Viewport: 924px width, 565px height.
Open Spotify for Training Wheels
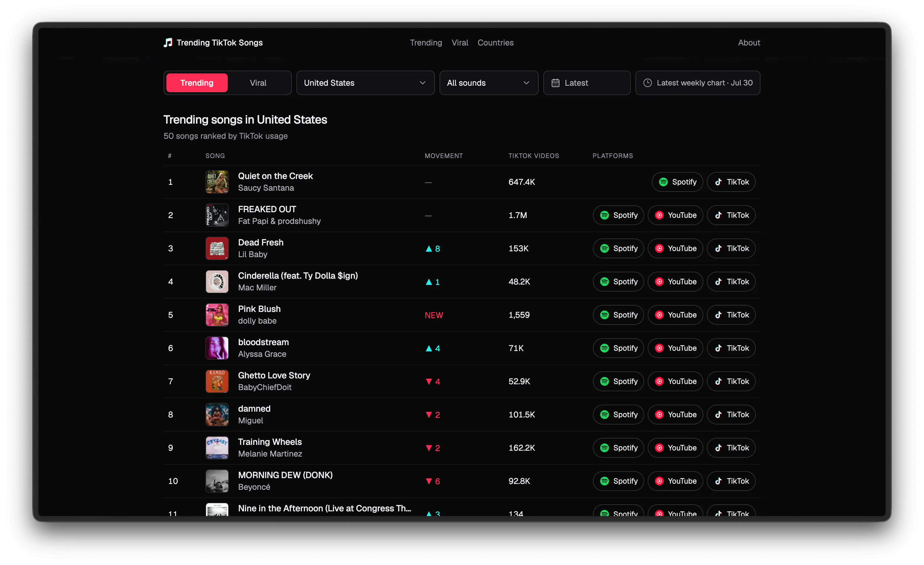(618, 448)
